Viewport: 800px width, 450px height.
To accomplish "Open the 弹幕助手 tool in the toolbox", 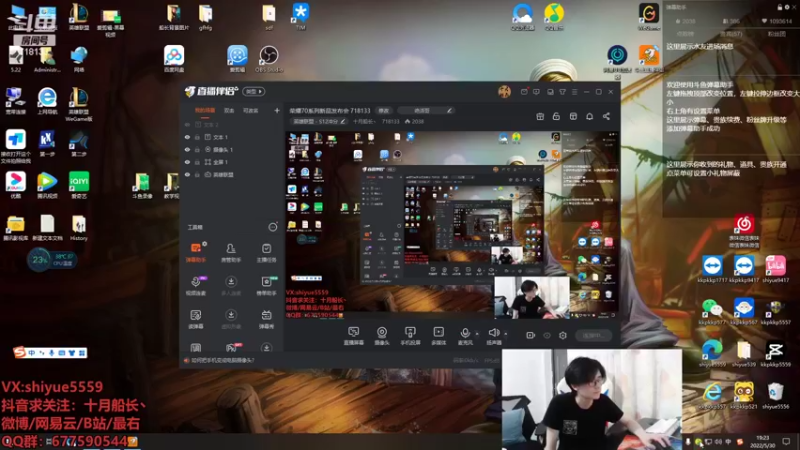I will [196, 252].
